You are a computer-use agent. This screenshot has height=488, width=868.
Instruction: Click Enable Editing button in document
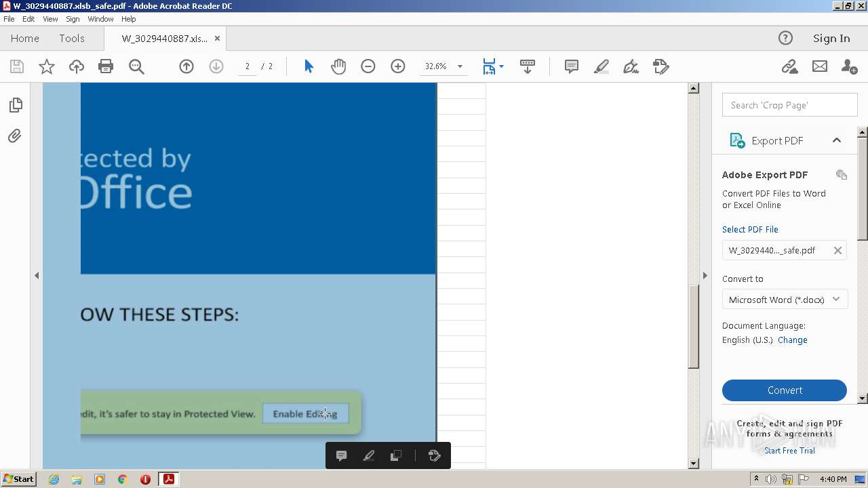coord(305,414)
